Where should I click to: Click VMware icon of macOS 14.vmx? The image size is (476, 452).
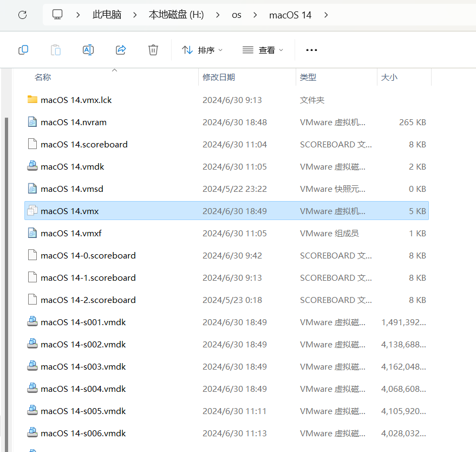32,210
